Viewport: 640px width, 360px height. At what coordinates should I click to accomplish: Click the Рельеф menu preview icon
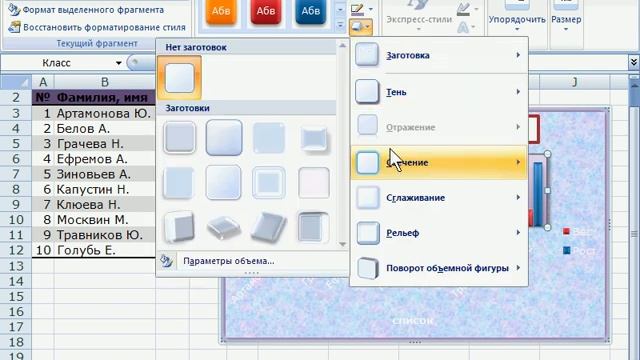coord(368,233)
